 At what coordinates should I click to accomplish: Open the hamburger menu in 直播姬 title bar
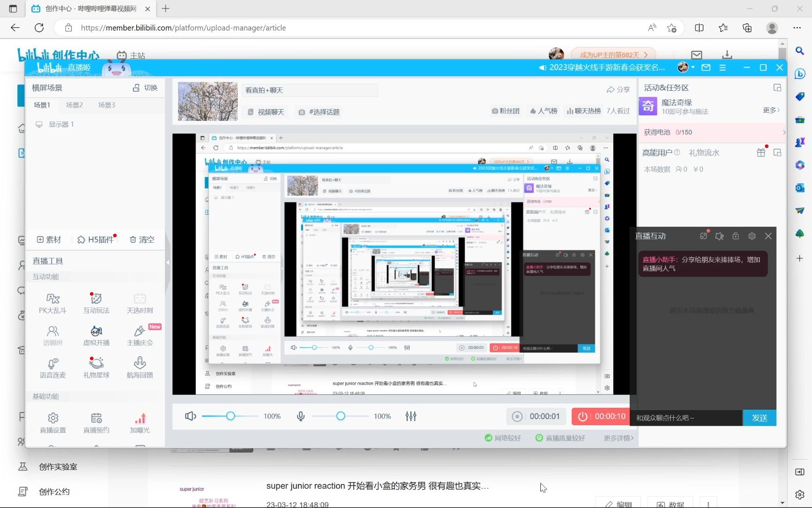(x=723, y=67)
